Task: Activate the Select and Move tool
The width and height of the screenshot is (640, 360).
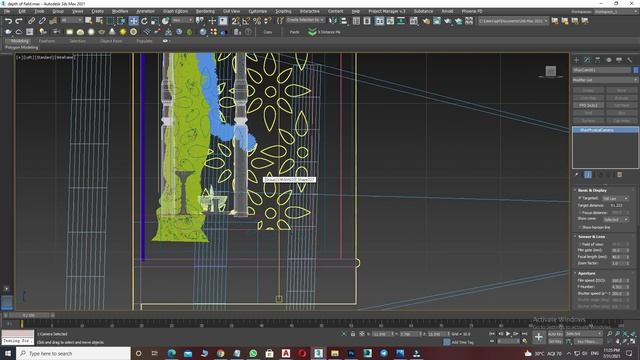Action: [133, 21]
